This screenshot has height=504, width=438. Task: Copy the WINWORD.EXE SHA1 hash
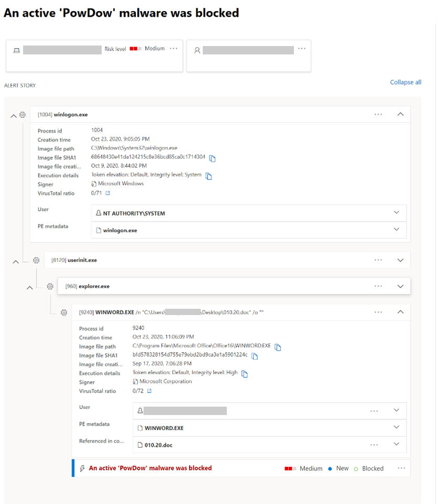click(x=255, y=355)
